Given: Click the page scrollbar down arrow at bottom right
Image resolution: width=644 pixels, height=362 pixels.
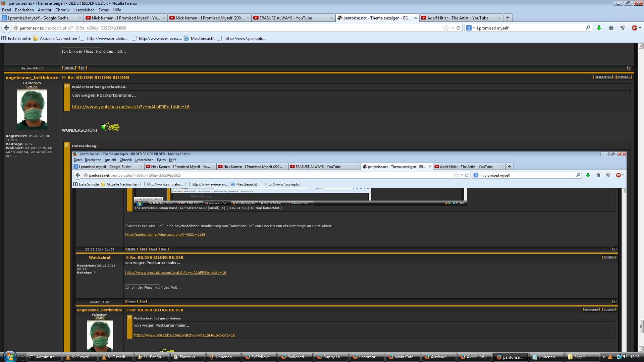Looking at the screenshot, I should coord(641,349).
